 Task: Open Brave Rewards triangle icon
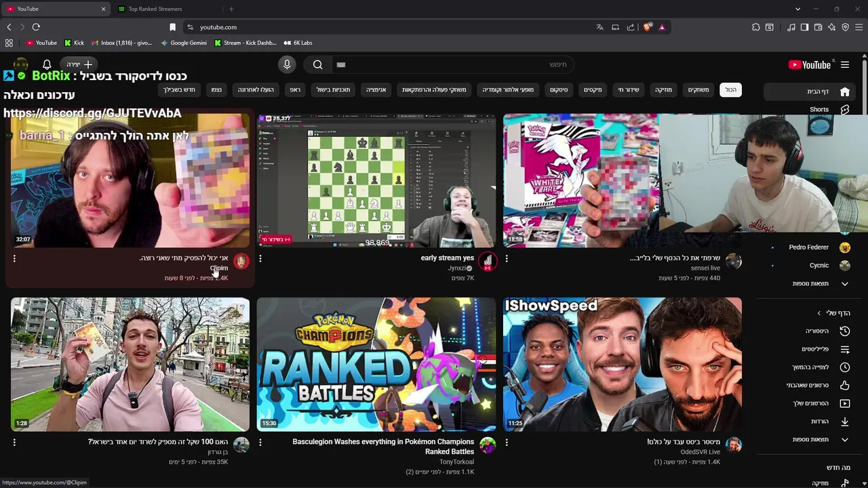click(x=662, y=27)
